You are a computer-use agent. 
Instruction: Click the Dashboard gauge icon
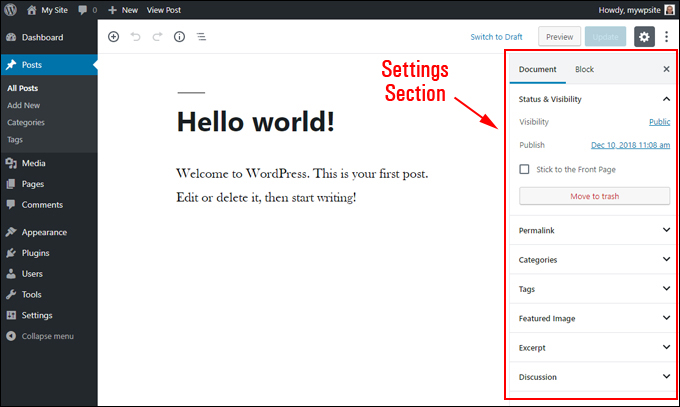coord(11,37)
